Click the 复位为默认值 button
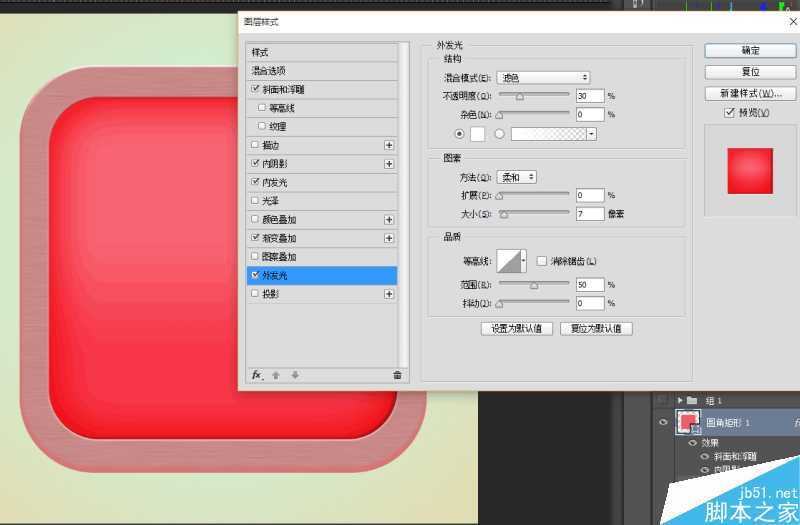 (596, 329)
